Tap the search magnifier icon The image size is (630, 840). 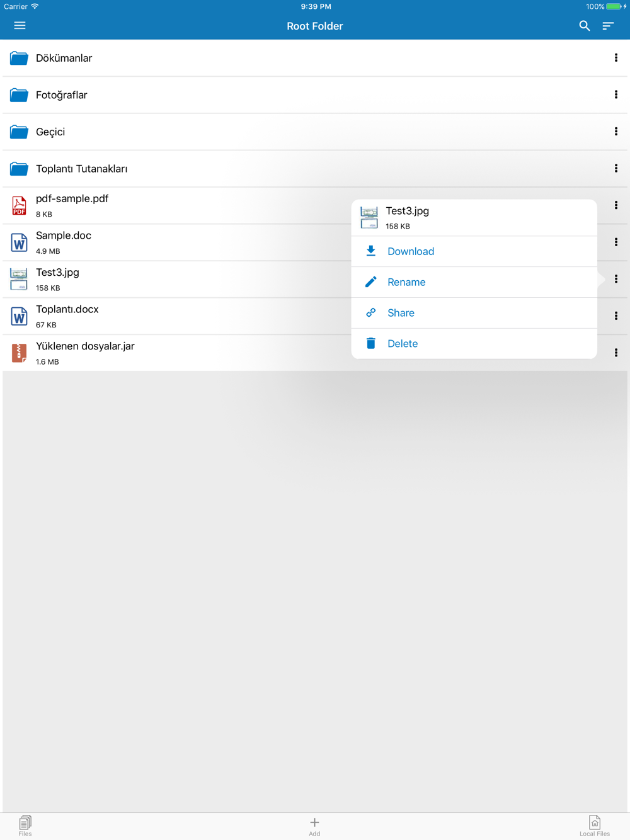pyautogui.click(x=585, y=26)
